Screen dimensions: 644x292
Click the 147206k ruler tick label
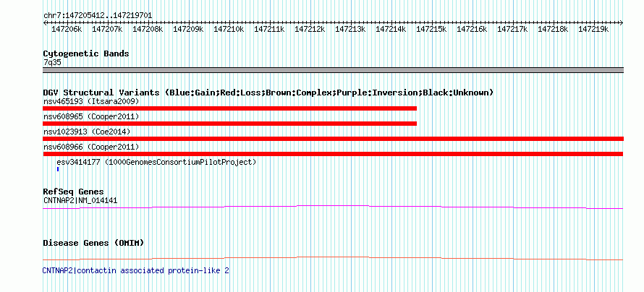[67, 29]
